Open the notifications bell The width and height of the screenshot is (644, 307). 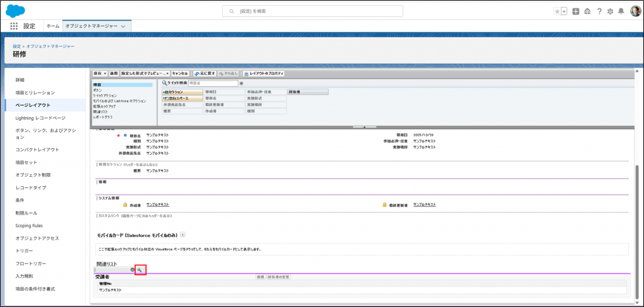pyautogui.click(x=621, y=11)
